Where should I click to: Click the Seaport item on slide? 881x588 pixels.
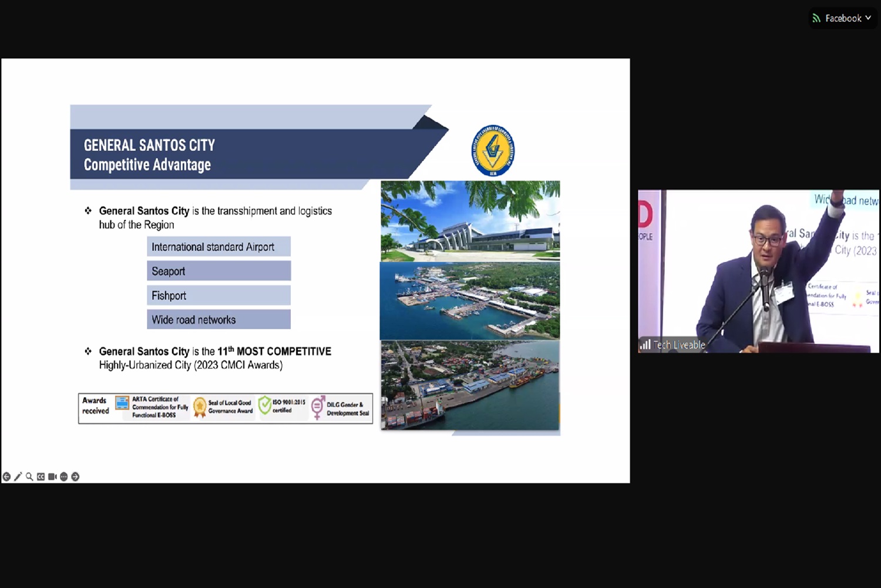click(x=218, y=271)
